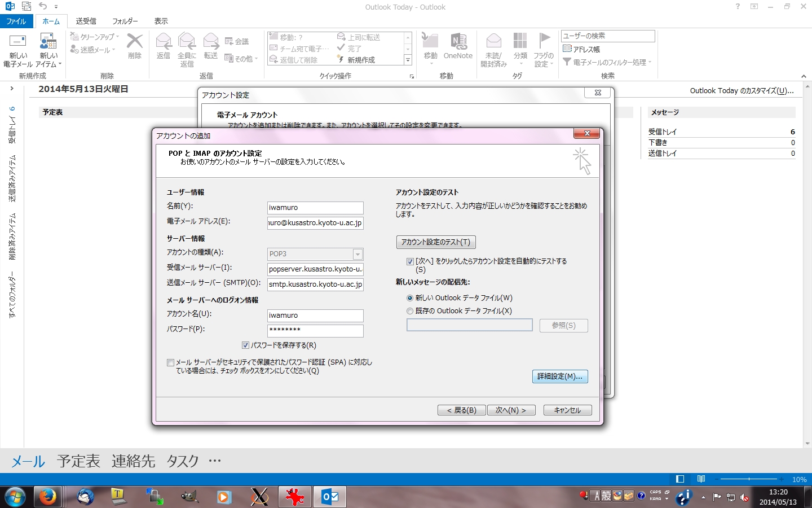Toggle the Save password (パスワードを保存する) checkbox
The width and height of the screenshot is (812, 508).
click(x=245, y=345)
